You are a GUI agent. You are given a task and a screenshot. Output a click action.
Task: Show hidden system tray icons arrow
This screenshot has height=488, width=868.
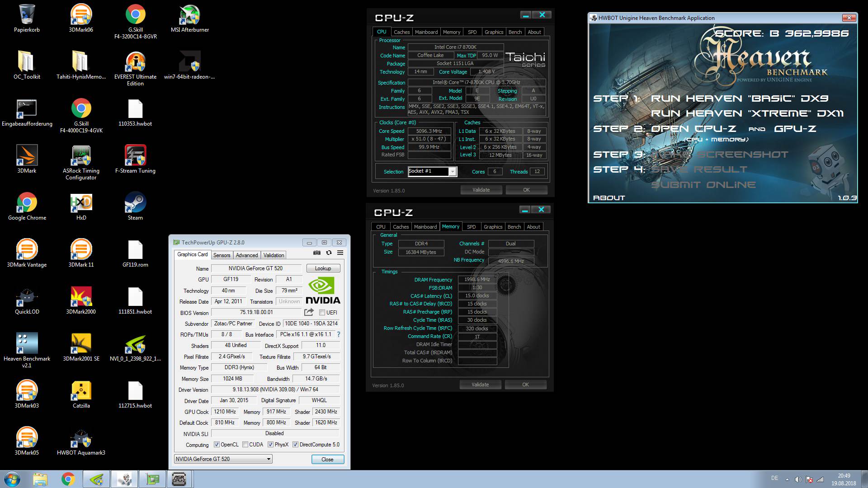tap(787, 479)
